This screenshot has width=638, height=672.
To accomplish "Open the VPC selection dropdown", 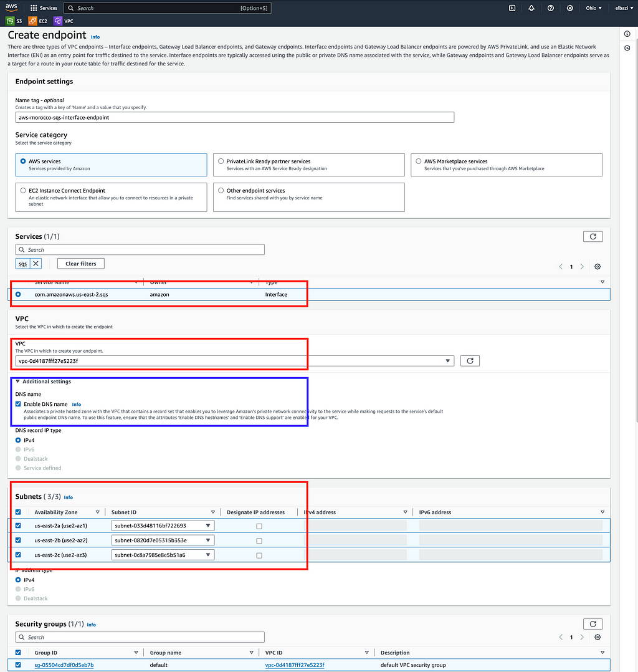I will [235, 361].
